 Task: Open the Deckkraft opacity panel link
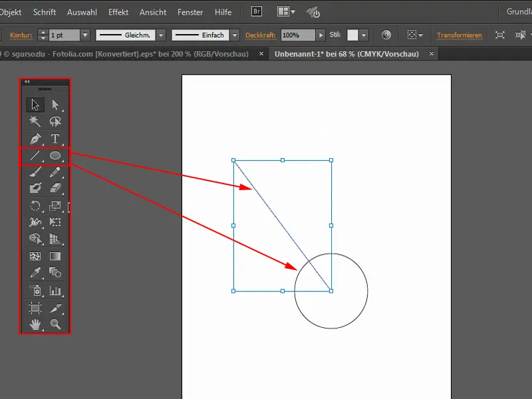coord(260,35)
